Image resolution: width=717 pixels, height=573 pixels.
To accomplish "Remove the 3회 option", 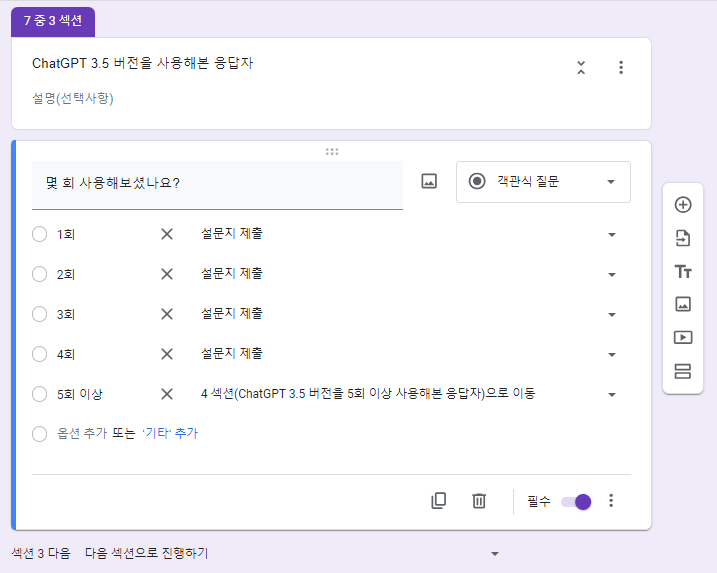I will click(167, 314).
